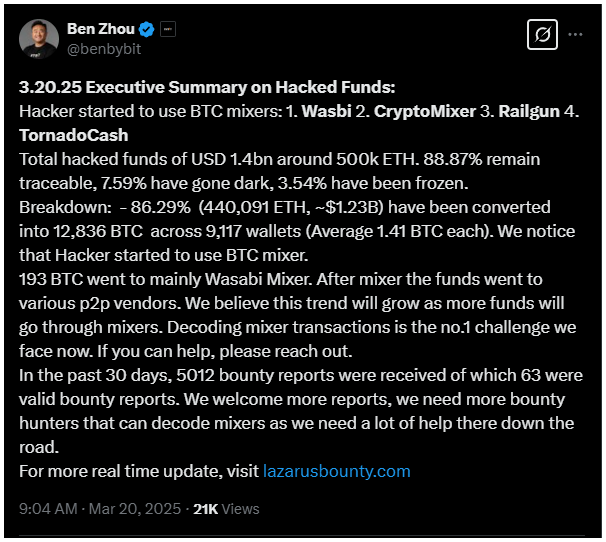Click the bold word TornadoCash

[x=73, y=135]
